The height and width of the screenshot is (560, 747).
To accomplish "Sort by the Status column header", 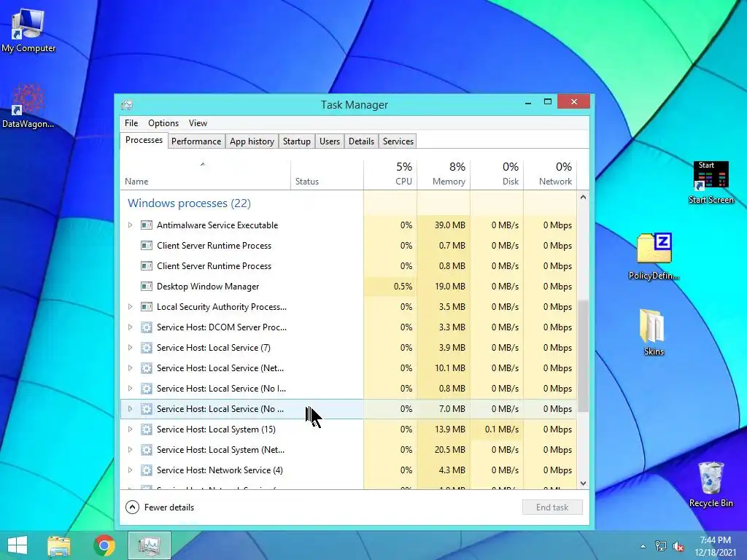I will tap(327, 175).
